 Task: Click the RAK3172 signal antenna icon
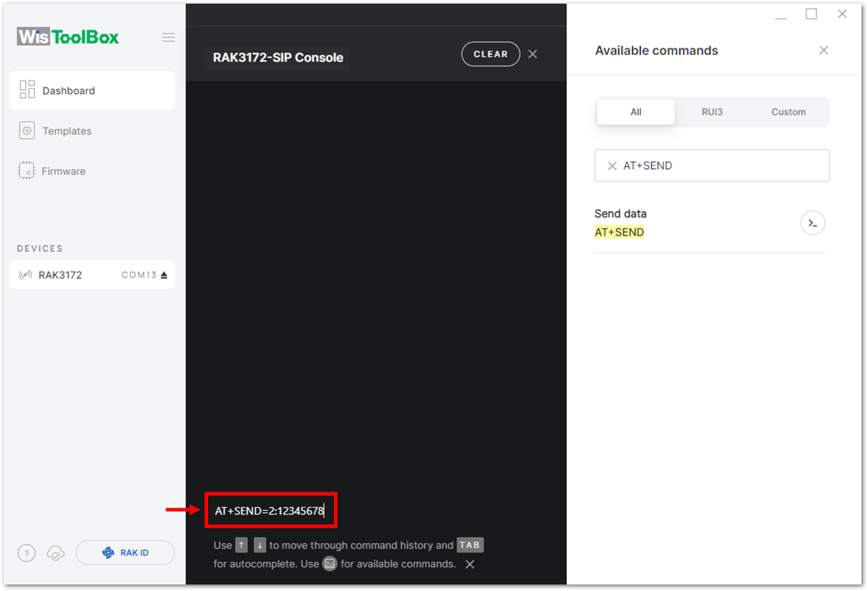click(x=25, y=275)
